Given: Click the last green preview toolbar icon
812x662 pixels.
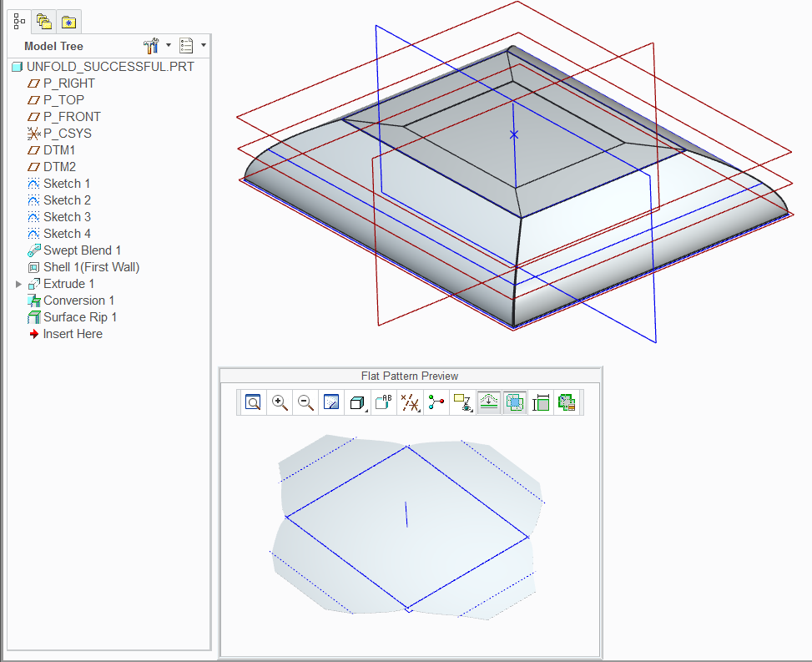Looking at the screenshot, I should [567, 402].
